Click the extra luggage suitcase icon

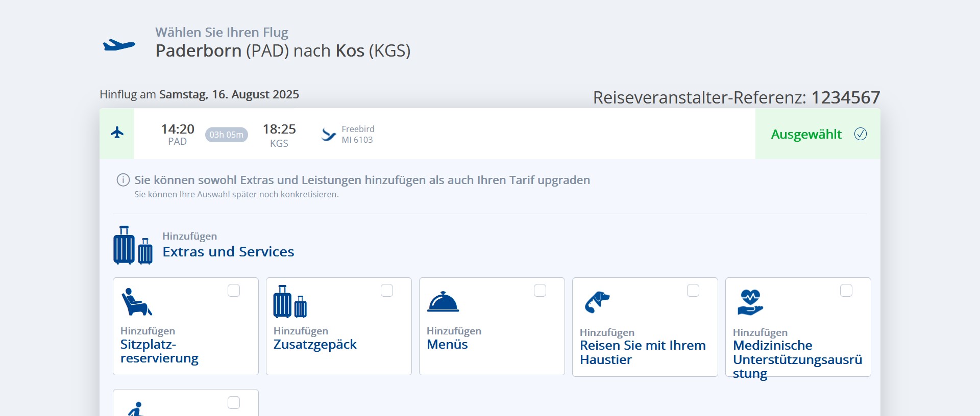click(290, 302)
